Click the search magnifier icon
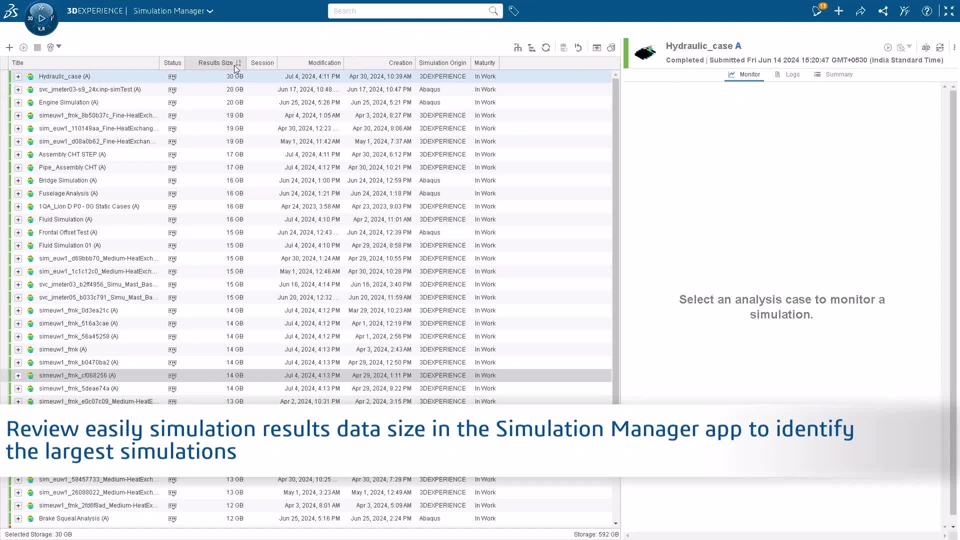The image size is (960, 540). 493,11
